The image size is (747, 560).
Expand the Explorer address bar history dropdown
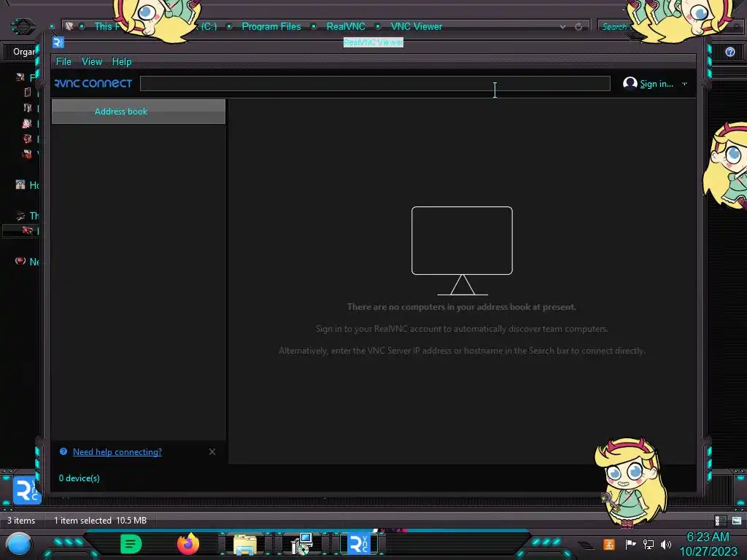[x=562, y=27]
